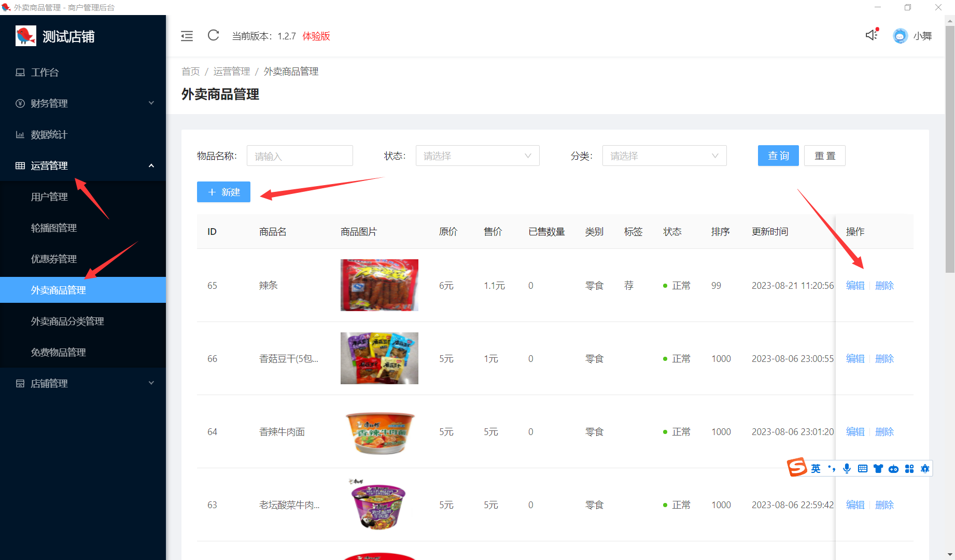
Task: Click the blue 查询 button
Action: (778, 156)
